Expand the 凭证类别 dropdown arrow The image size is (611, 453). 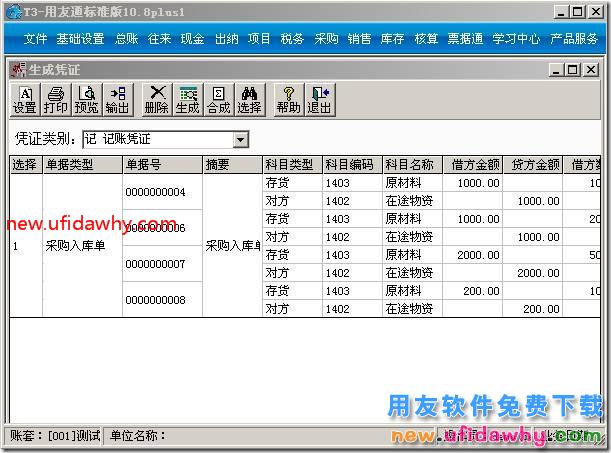[x=241, y=139]
